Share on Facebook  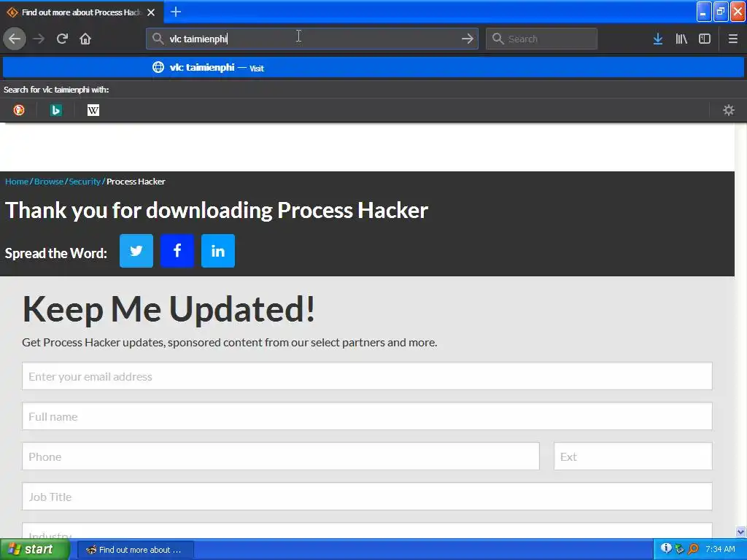(177, 251)
